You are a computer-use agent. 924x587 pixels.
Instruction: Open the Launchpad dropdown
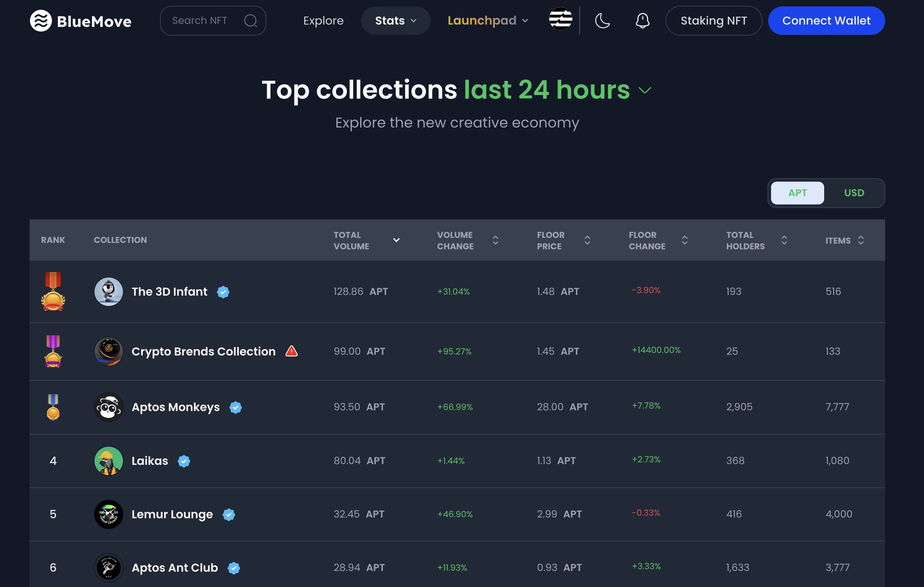coord(487,21)
